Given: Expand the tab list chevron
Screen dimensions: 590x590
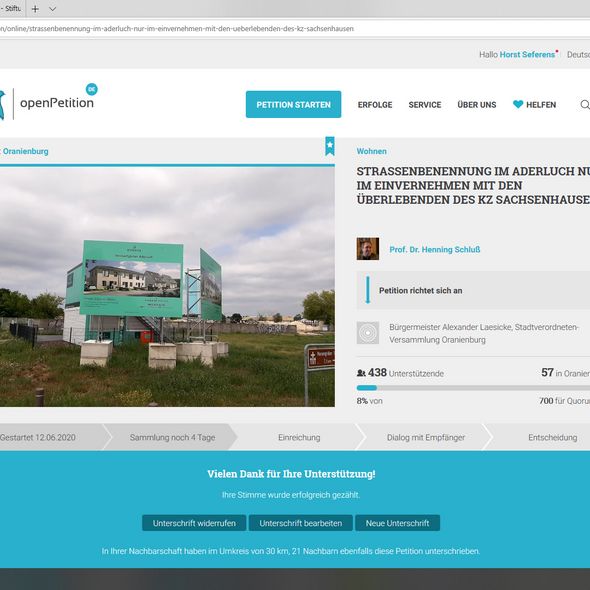Looking at the screenshot, I should pos(53,9).
